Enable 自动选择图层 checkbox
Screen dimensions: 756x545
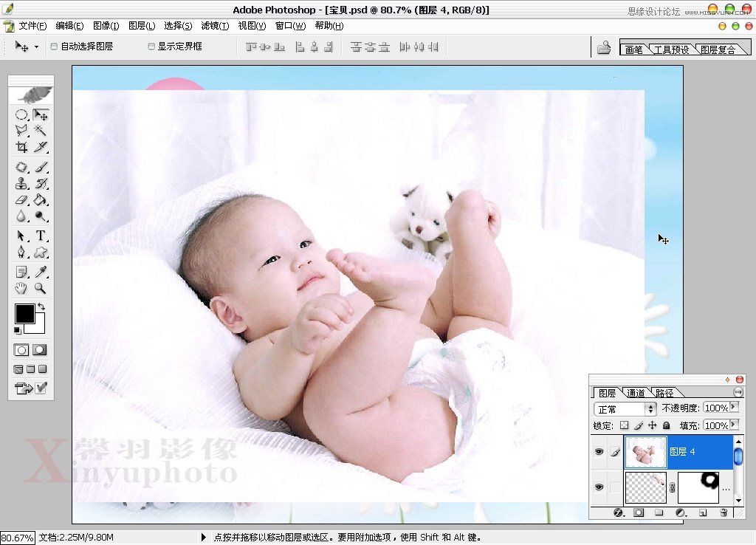(x=54, y=47)
